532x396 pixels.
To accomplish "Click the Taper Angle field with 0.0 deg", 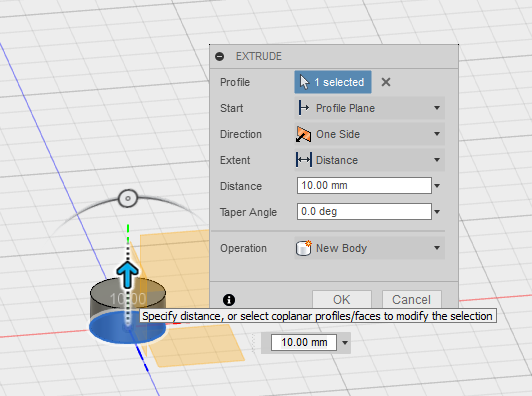I will 364,212.
